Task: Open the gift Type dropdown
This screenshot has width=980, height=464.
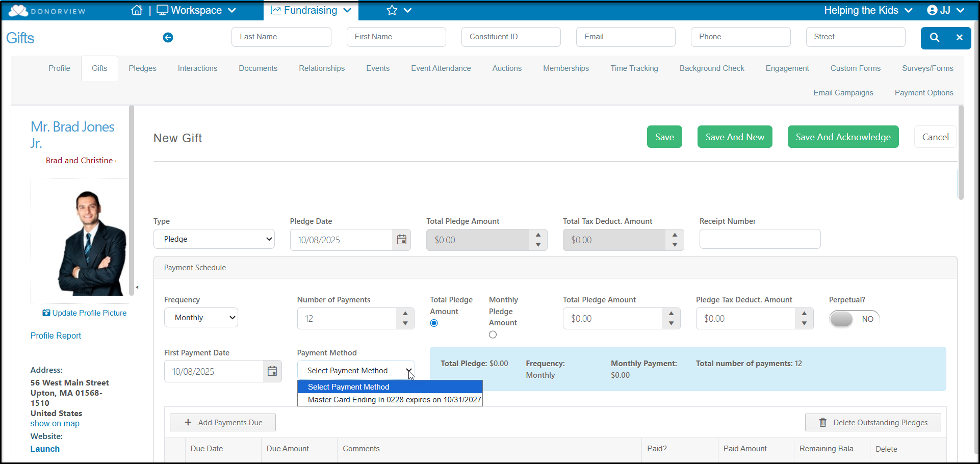Action: click(x=214, y=239)
